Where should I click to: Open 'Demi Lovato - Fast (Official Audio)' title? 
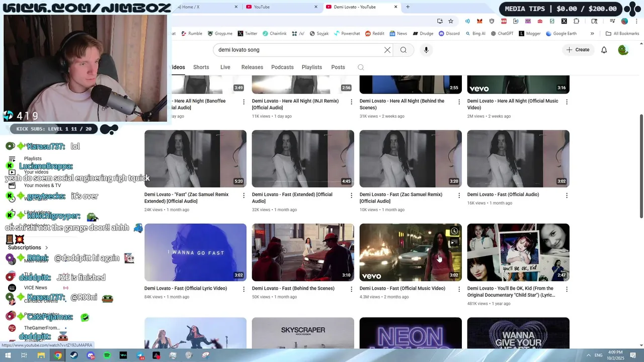coord(503,195)
